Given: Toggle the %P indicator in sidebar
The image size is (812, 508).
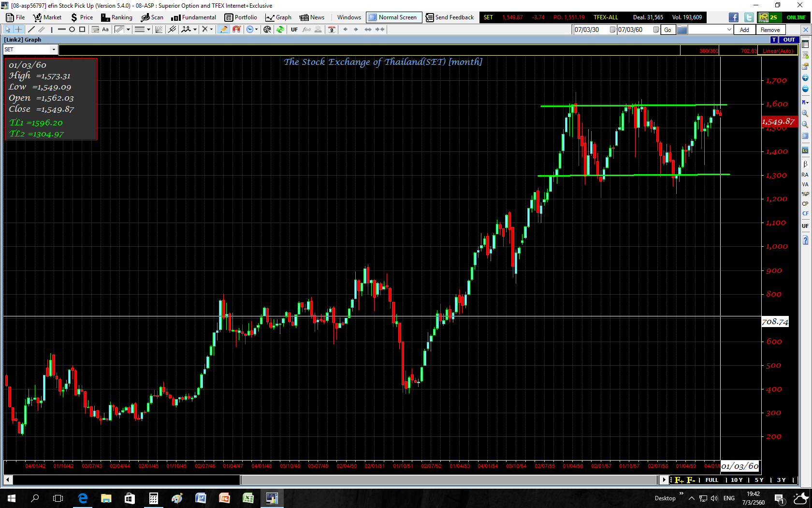Looking at the screenshot, I should pos(805,194).
